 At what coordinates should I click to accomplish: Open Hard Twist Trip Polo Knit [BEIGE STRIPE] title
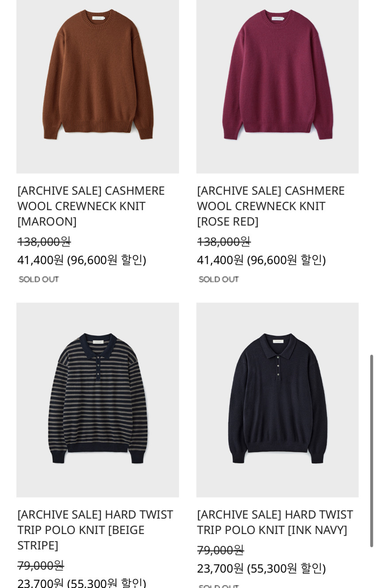(x=95, y=530)
